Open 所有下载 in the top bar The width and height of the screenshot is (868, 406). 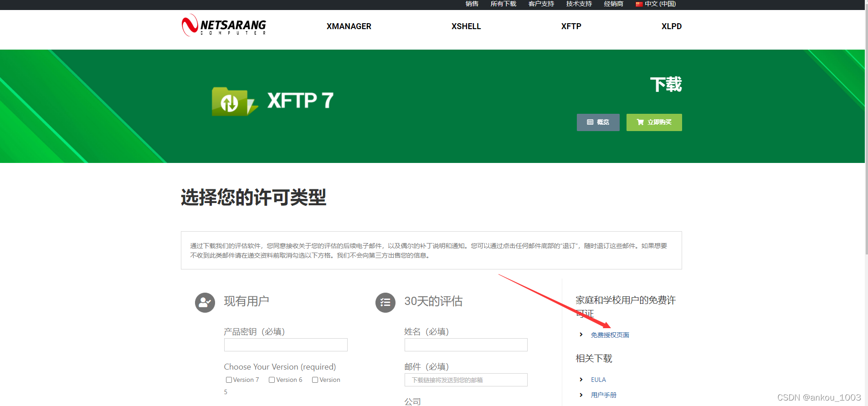click(x=503, y=4)
